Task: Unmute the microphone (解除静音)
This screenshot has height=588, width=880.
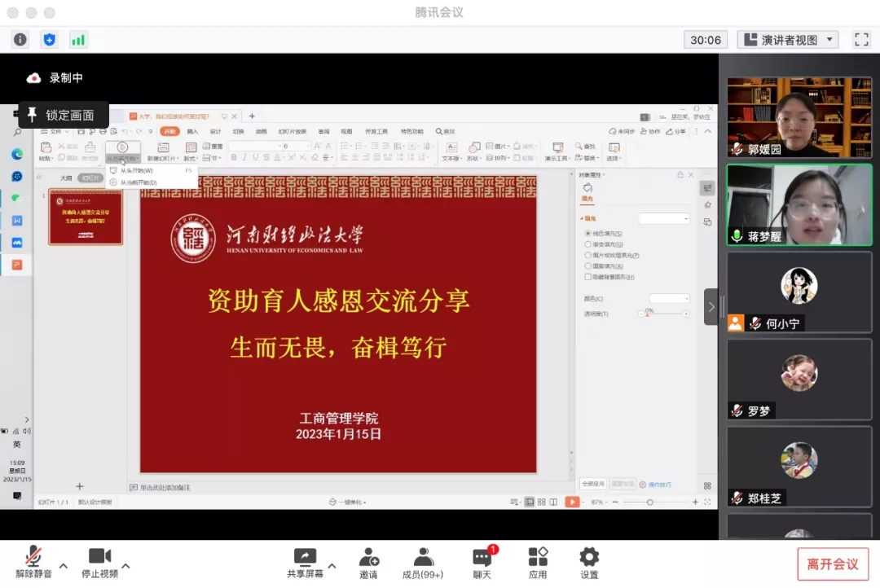Action: click(x=33, y=562)
